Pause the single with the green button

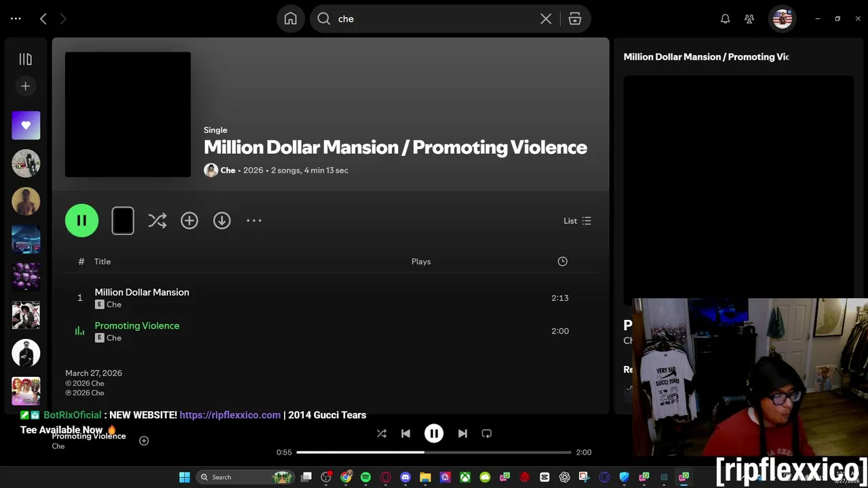[x=81, y=220]
